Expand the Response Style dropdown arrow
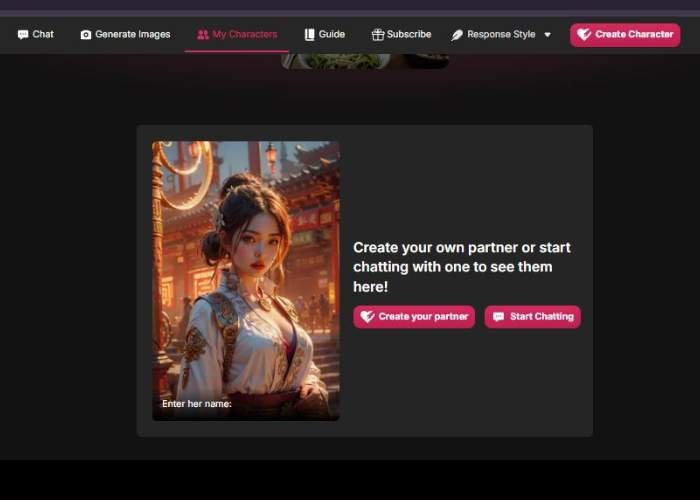The image size is (700, 500). click(x=547, y=35)
